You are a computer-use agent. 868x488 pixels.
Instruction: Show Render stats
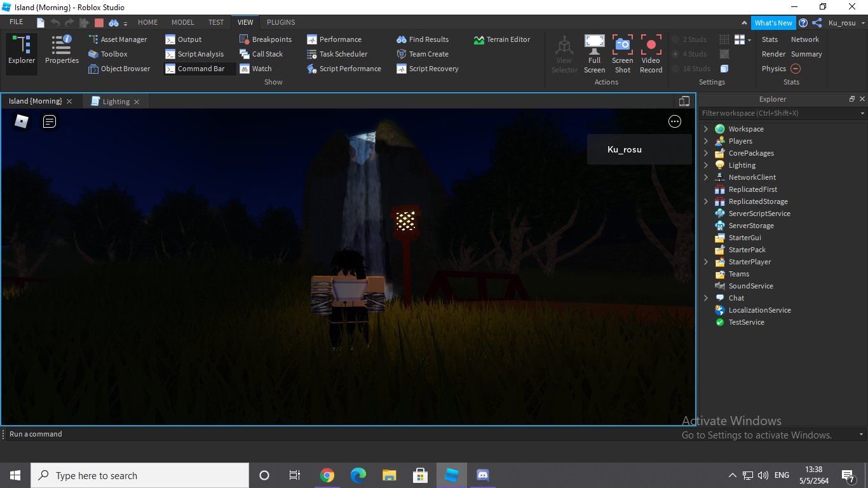click(773, 54)
